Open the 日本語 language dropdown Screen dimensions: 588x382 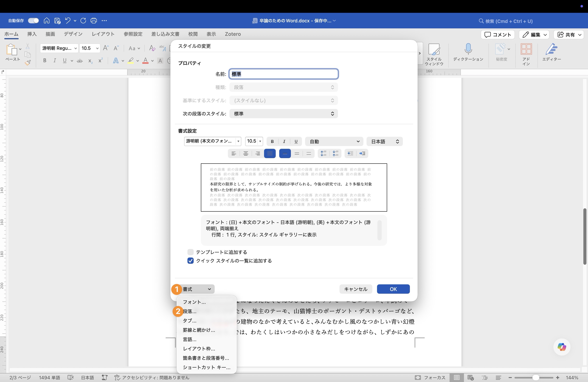384,141
